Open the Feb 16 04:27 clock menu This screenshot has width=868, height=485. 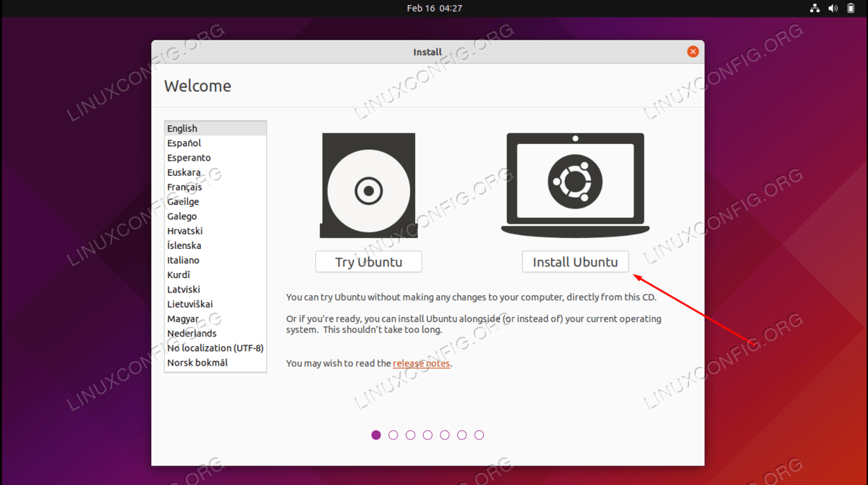(434, 9)
